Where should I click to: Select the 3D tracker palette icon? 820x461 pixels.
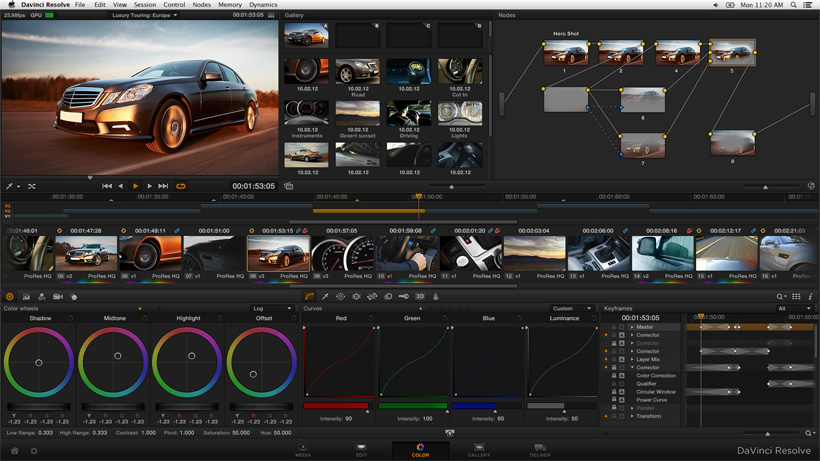(420, 297)
